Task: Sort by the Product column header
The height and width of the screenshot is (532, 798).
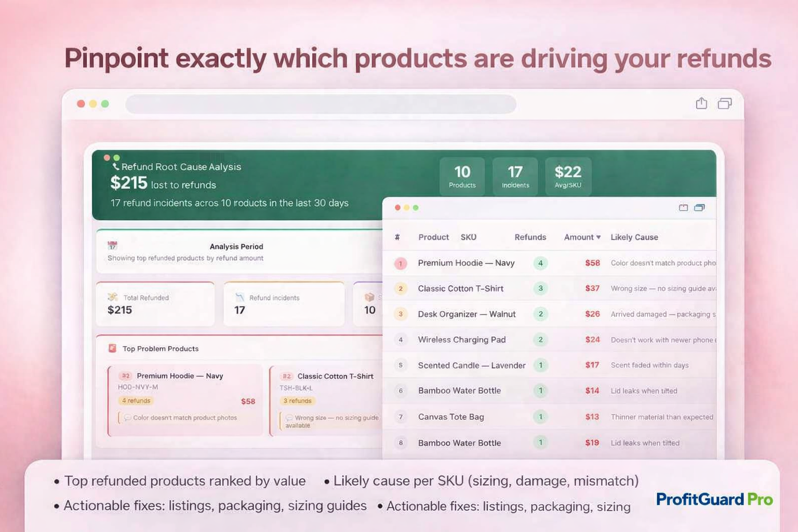Action: 433,237
